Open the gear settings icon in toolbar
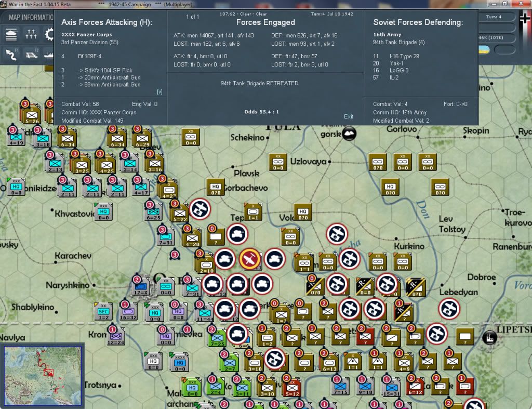 (49, 35)
